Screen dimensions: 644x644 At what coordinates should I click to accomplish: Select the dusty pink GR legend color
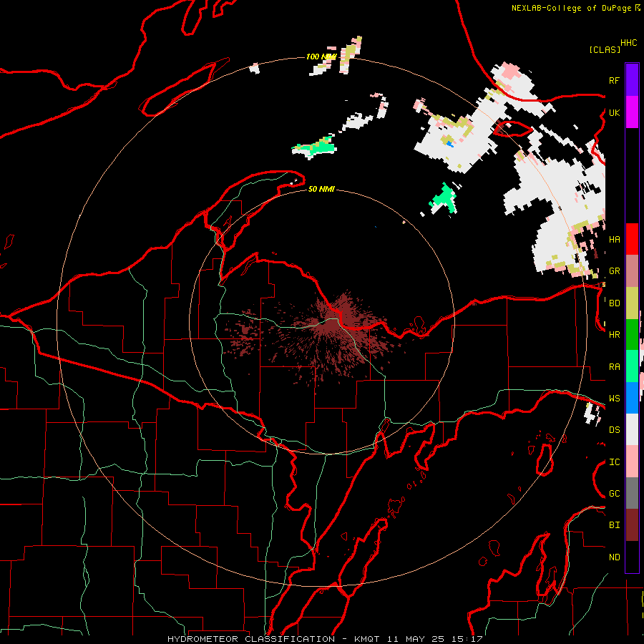coord(632,271)
